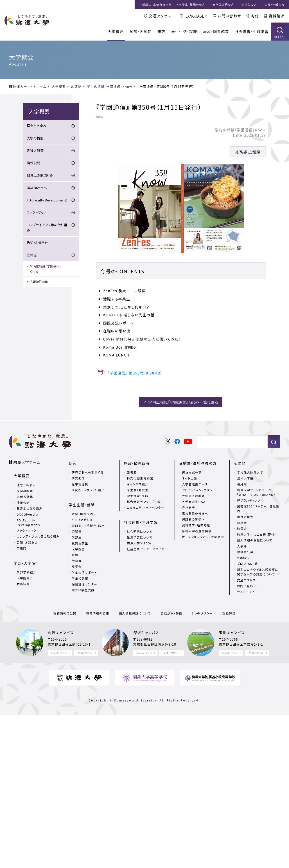This screenshot has width=289, height=868.
Task: Open 学部・大学院 main navigation tab
Action: [140, 32]
